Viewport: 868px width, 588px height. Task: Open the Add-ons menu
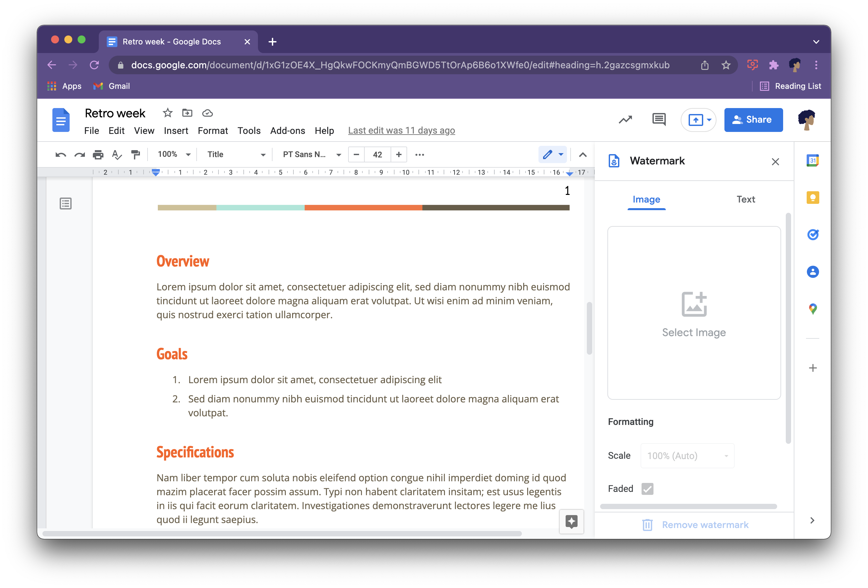pyautogui.click(x=287, y=129)
